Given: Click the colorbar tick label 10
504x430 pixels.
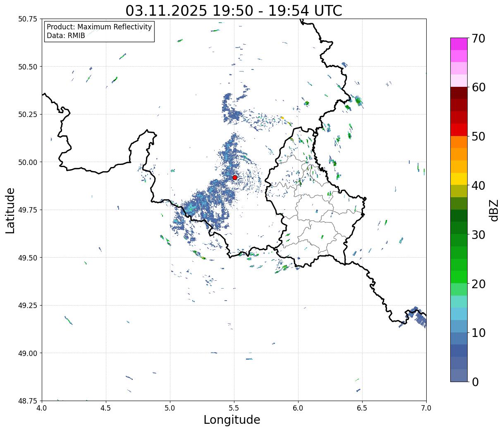Looking at the screenshot, I should point(478,333).
